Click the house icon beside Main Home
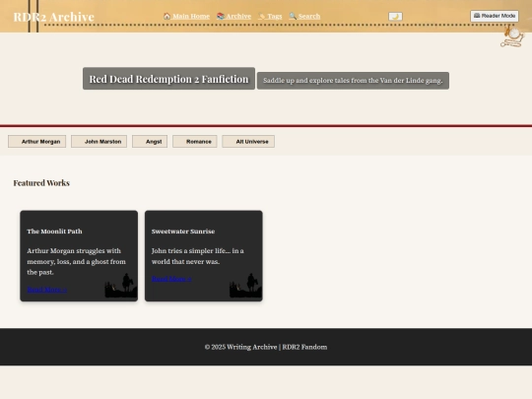Screen dimensions: 532x399 [x=166, y=16]
